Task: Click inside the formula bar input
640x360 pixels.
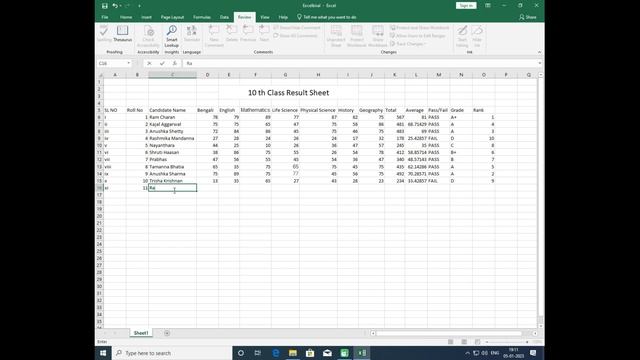Action: click(x=359, y=63)
